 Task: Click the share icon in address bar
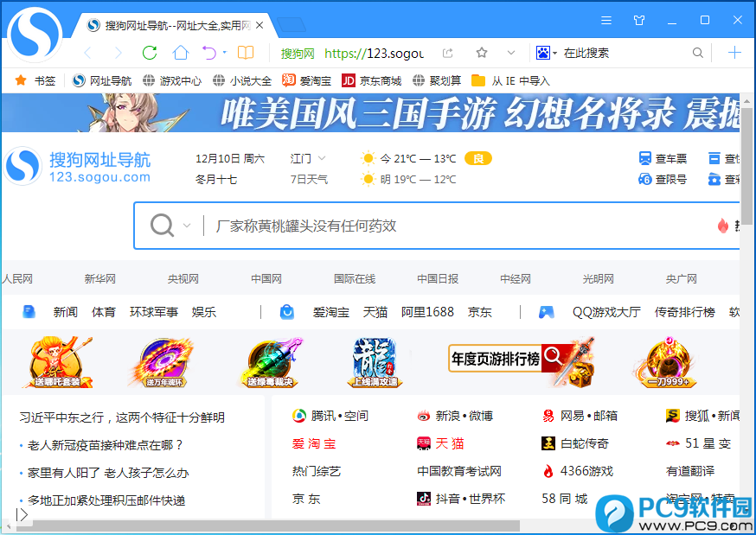click(x=448, y=53)
